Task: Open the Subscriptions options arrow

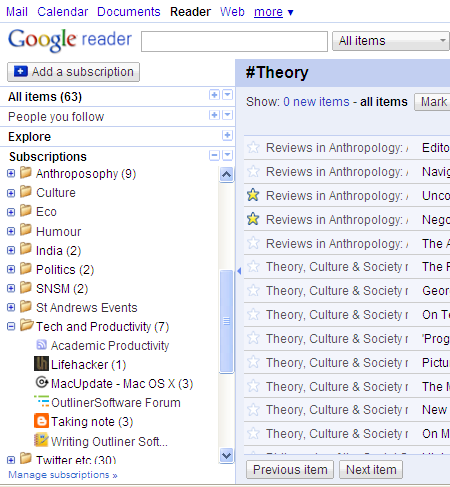Action: 228,155
